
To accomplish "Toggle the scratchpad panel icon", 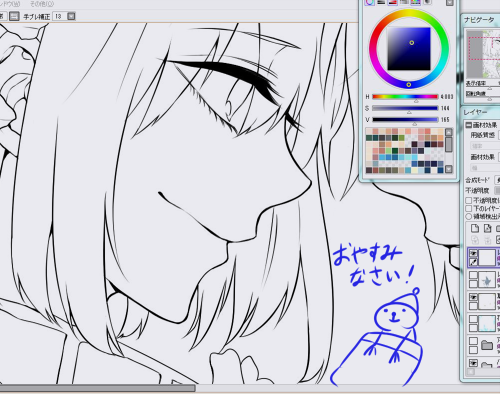I will coord(427,2).
